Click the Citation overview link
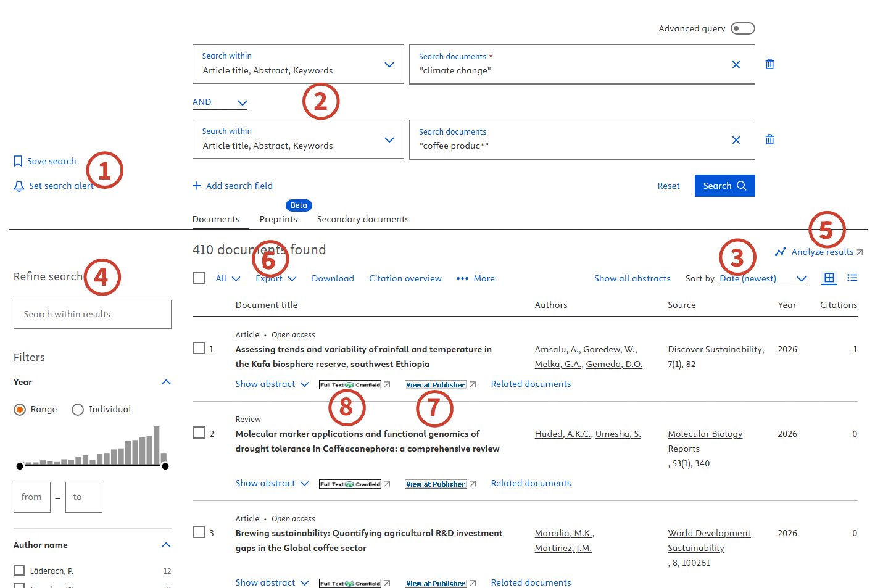 coord(405,278)
